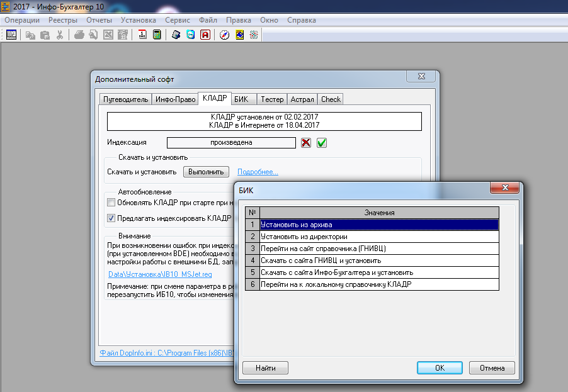Open the Установка menu

pos(139,20)
